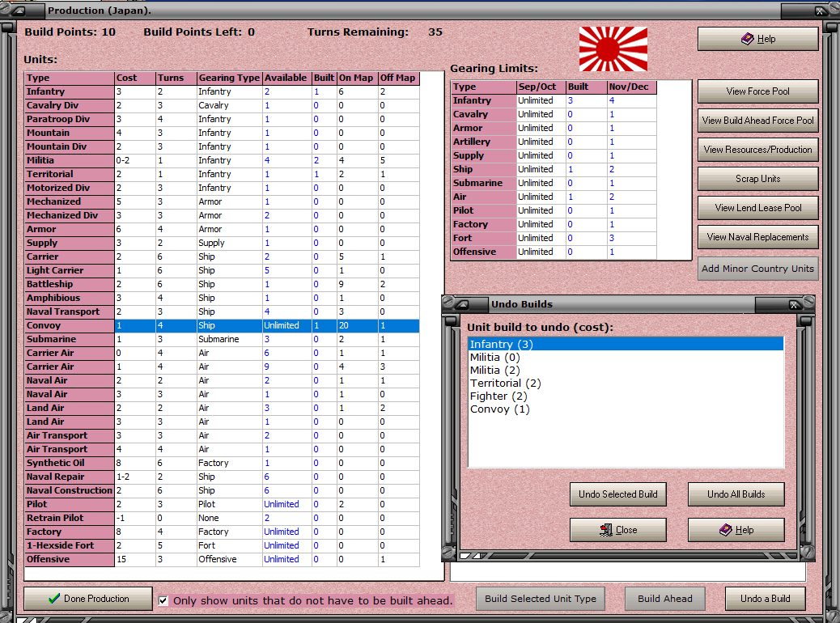Undo All Builds in the dialog
Screen dimensions: 840x623
(x=736, y=494)
